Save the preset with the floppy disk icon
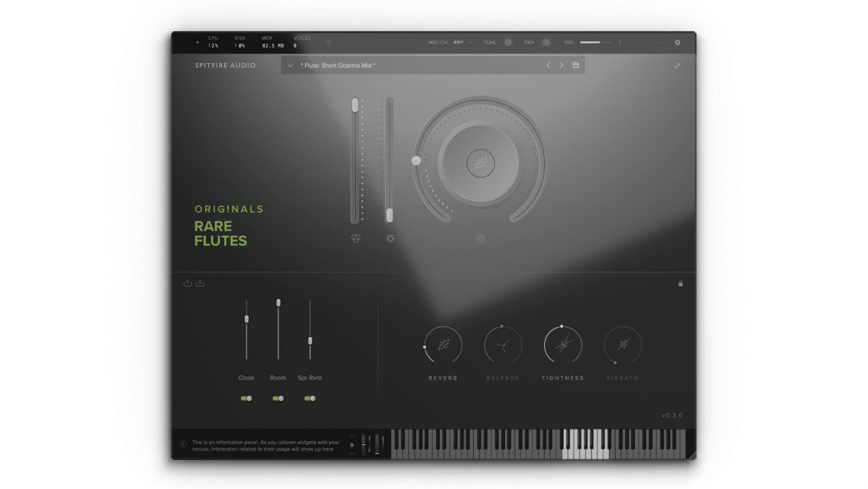868x489 pixels. click(x=576, y=66)
